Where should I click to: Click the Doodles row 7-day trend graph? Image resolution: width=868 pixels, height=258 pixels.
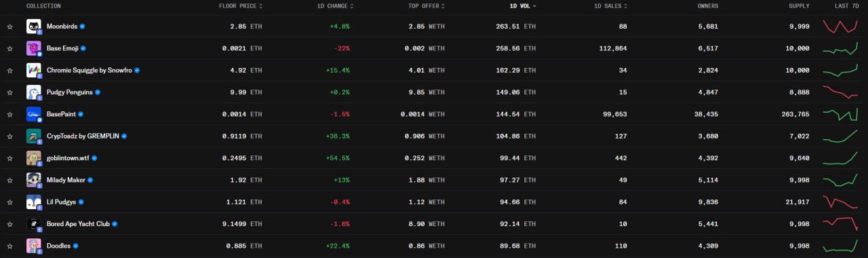pos(841,246)
